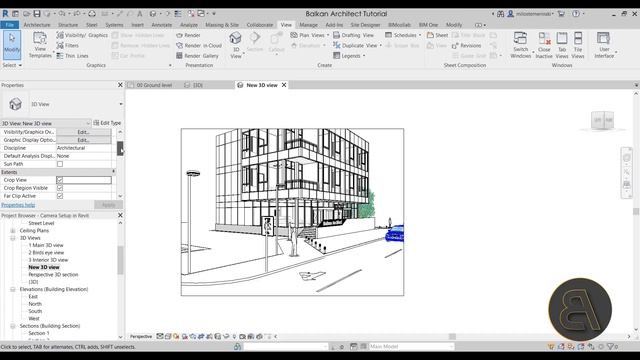640x360 pixels.
Task: Click the Edit Type button
Action: pos(107,123)
